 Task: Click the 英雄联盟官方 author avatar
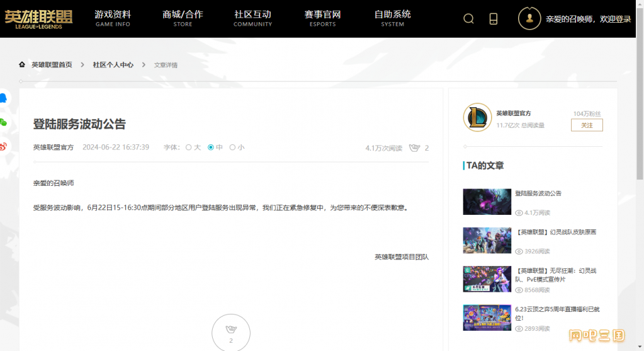[x=477, y=118]
